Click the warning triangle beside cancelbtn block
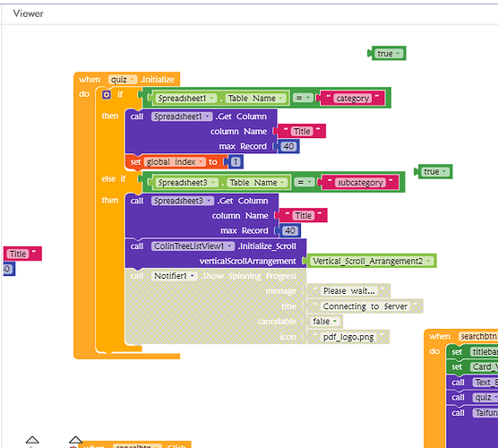The image size is (498, 448). tap(75, 440)
